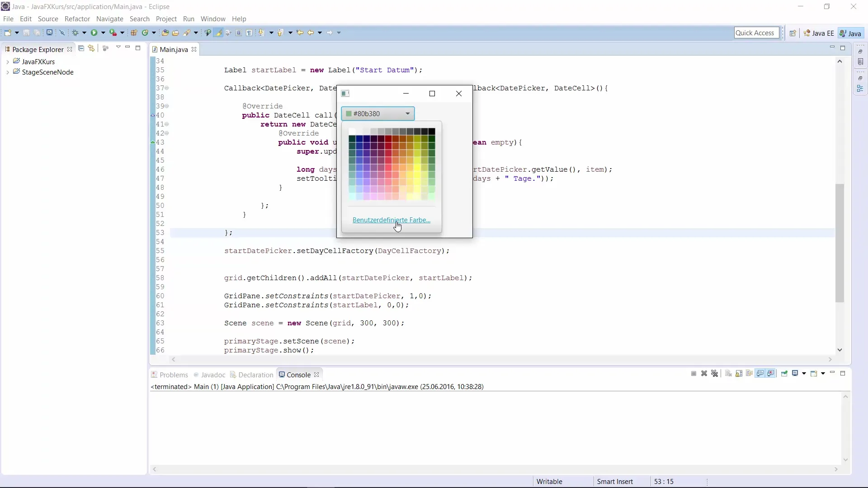The image size is (868, 488).
Task: Launch Coverage run icon
Action: (x=113, y=33)
